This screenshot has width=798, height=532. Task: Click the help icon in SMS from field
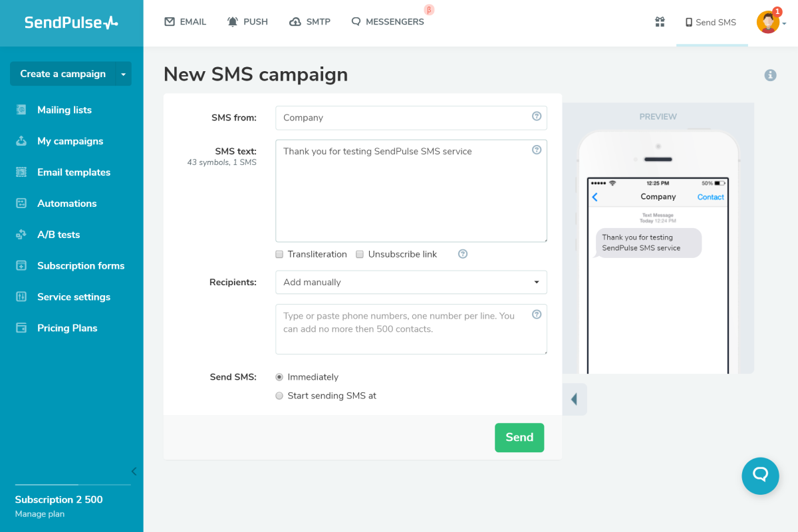[x=537, y=116]
